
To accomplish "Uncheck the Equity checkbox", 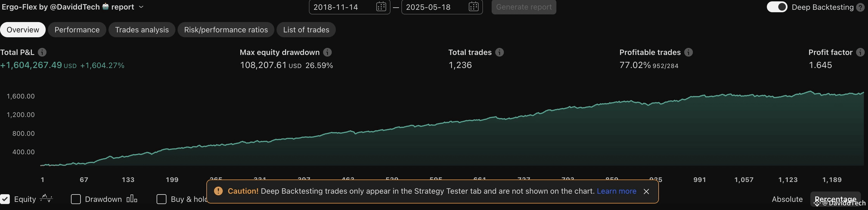I will [5, 199].
